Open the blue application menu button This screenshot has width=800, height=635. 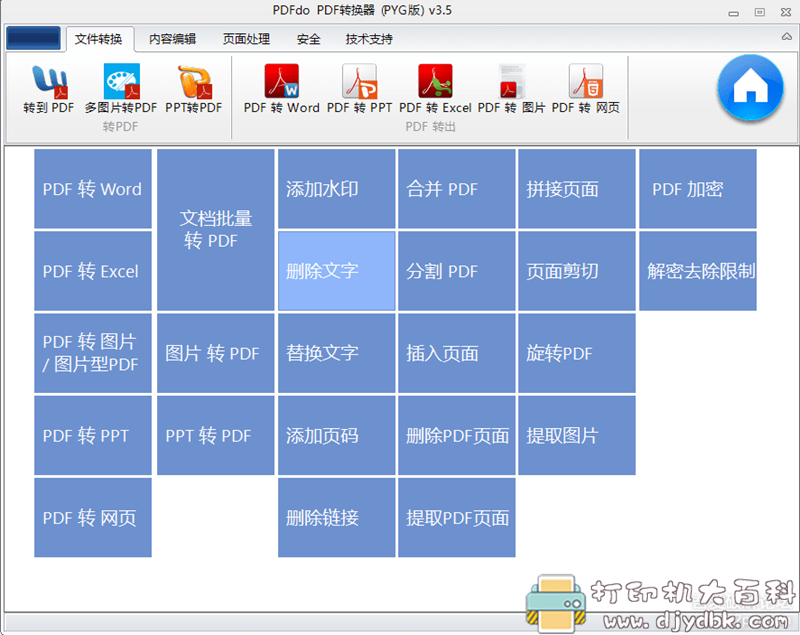point(33,38)
